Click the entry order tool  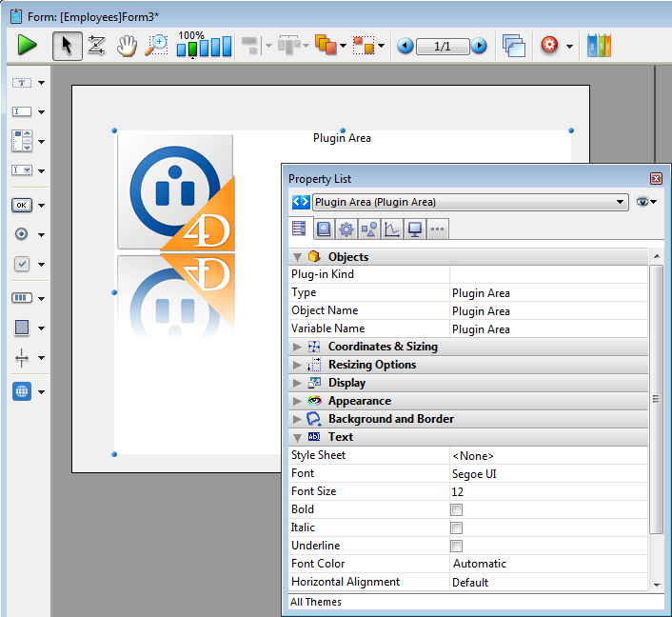click(x=96, y=45)
